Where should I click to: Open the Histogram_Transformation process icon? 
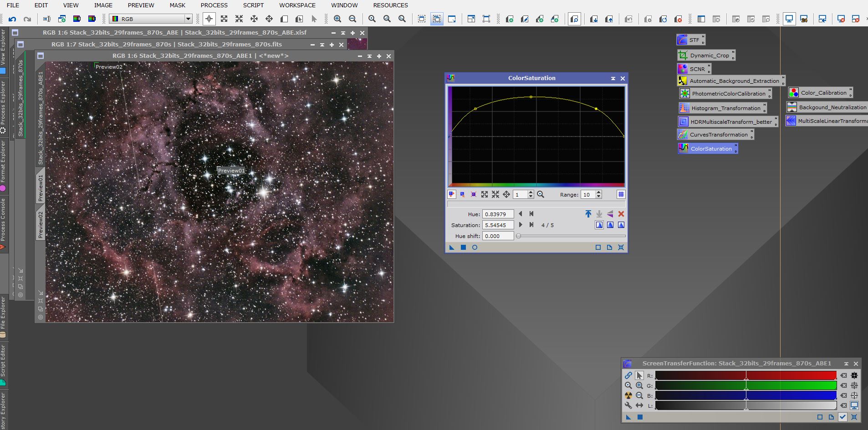[x=722, y=108]
